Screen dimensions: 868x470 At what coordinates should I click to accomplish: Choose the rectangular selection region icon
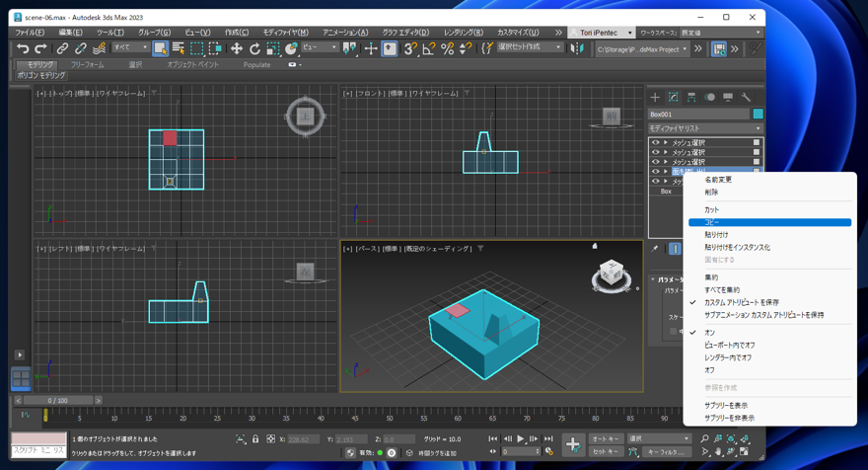tap(196, 48)
